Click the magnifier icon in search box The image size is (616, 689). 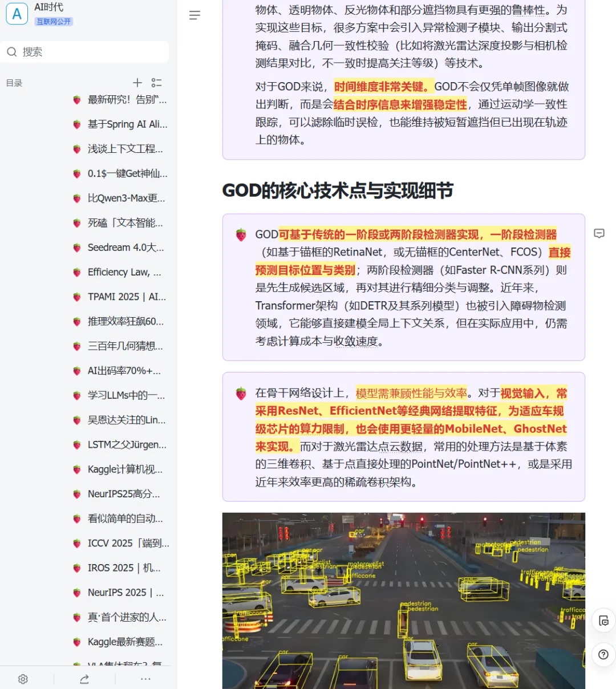(x=12, y=52)
